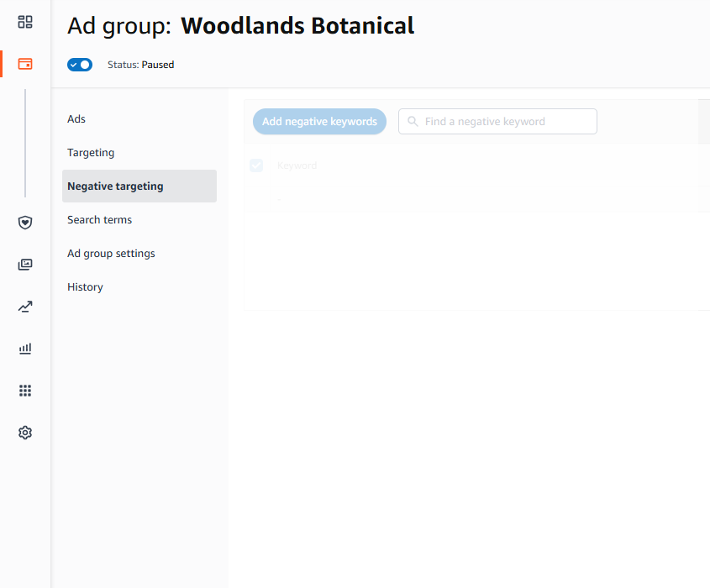This screenshot has width=710, height=588.
Task: Open the bar chart reports icon
Action: (x=25, y=348)
